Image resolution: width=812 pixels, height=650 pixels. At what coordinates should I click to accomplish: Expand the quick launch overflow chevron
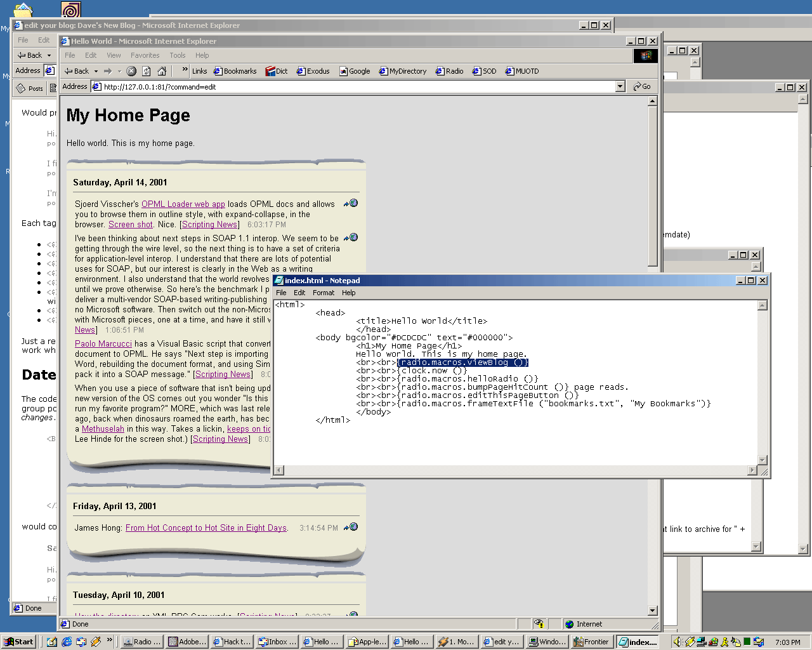tap(110, 640)
